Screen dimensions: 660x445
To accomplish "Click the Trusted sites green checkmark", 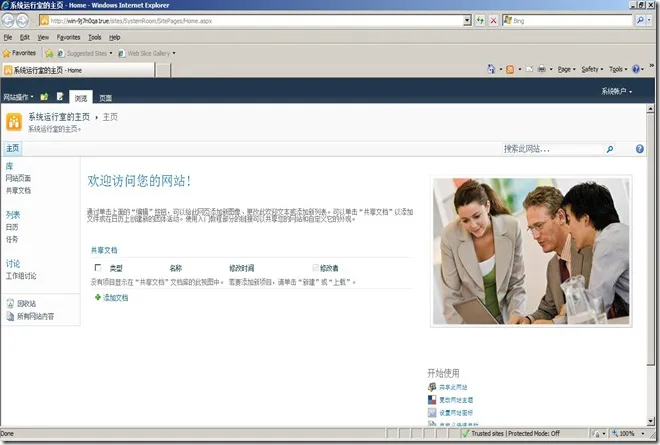I will (x=465, y=433).
